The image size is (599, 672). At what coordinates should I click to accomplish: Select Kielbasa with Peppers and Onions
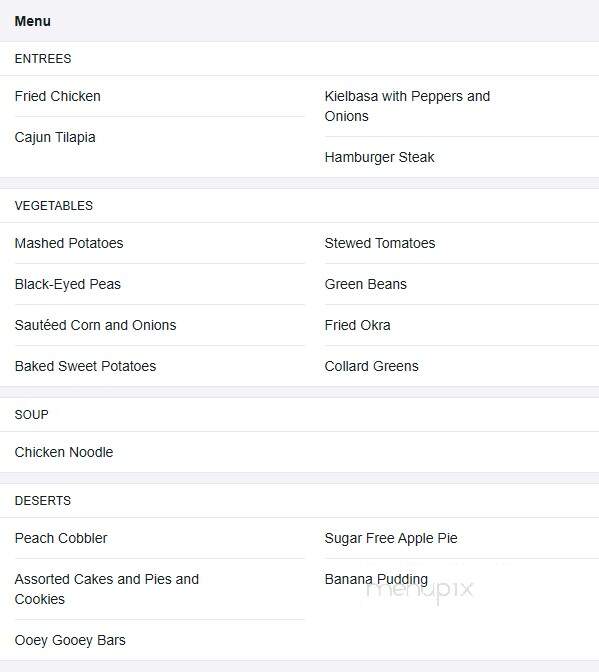point(407,106)
